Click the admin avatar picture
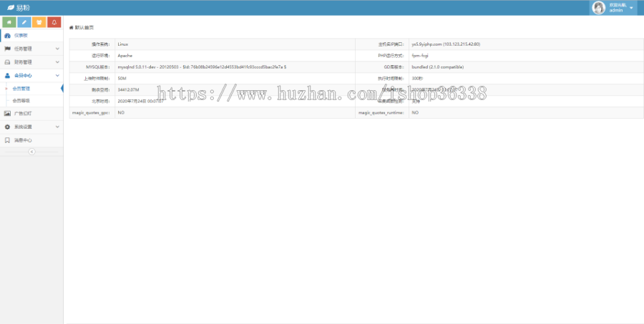644x324 pixels. 599,8
